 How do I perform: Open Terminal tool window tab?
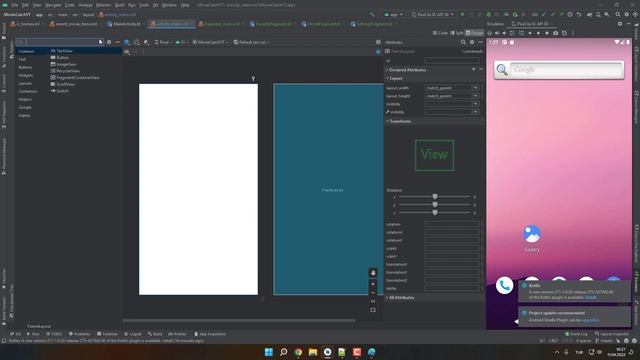(x=107, y=334)
